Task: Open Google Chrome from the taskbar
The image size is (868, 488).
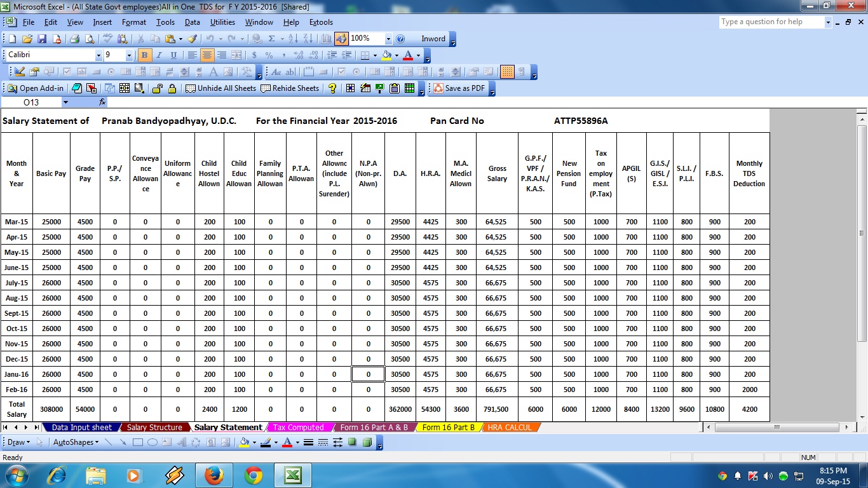Action: point(254,475)
